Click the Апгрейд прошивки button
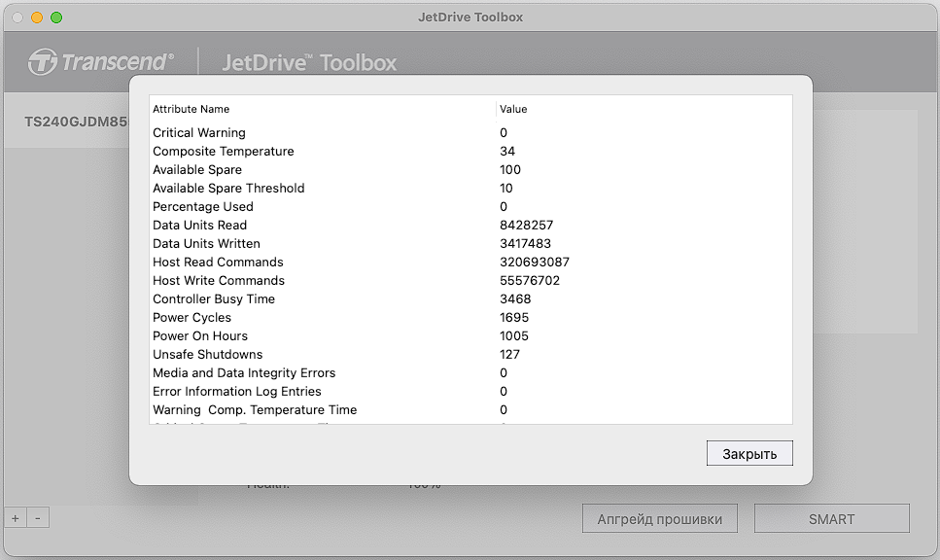Viewport: 940px width, 560px height. click(x=660, y=519)
